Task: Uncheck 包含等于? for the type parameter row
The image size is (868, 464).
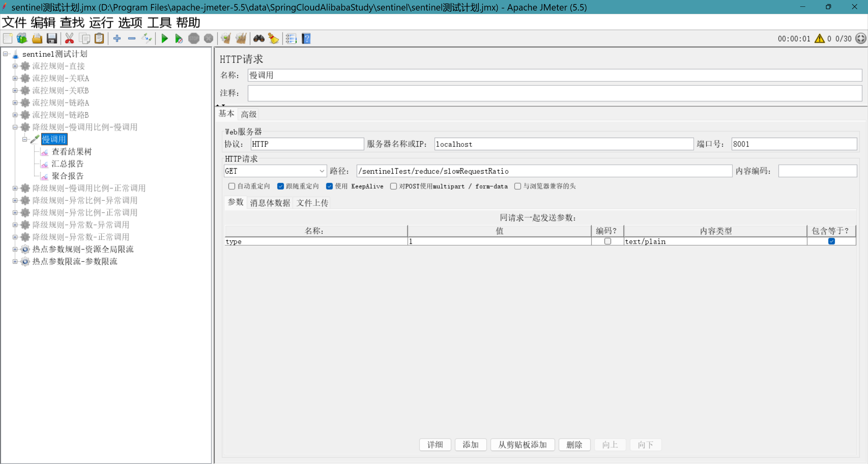Action: [x=831, y=241]
